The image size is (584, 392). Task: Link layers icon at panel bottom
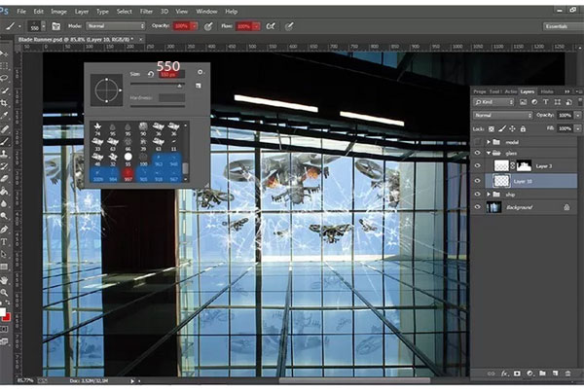click(492, 373)
